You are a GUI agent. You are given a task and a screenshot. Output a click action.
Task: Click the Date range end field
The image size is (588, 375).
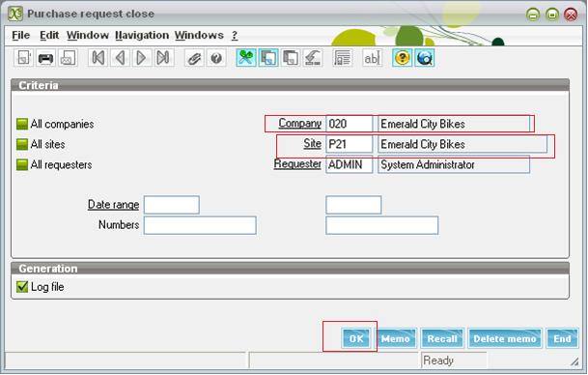pos(353,205)
